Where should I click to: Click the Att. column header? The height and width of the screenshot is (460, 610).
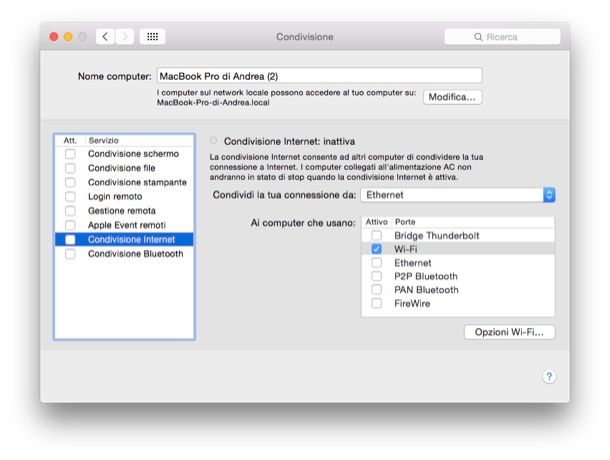point(70,140)
